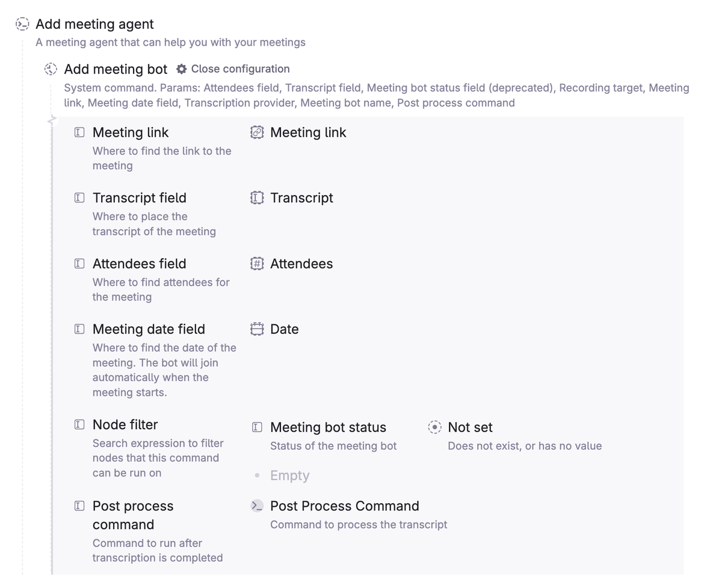
Task: Click the command icon beside Add meeting agent
Action: click(x=22, y=24)
